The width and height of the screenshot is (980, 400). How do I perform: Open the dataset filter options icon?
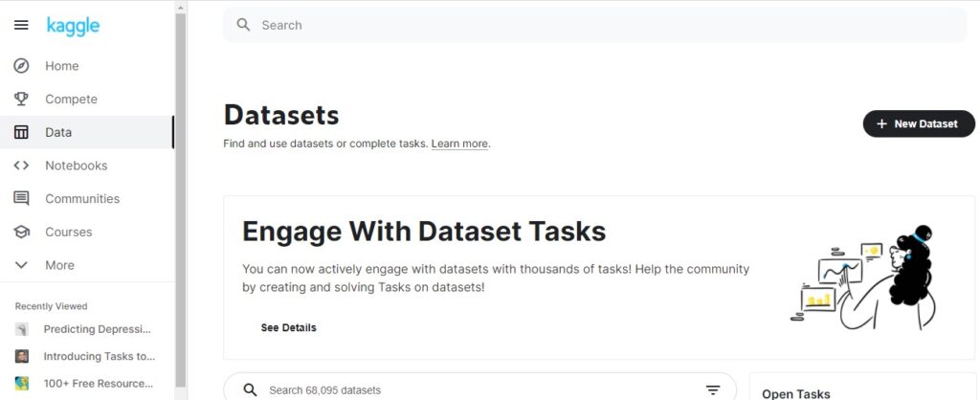point(713,390)
